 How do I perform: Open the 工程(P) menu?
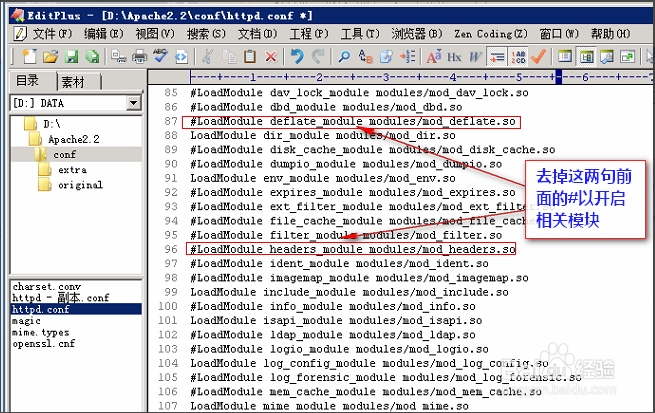[309, 33]
